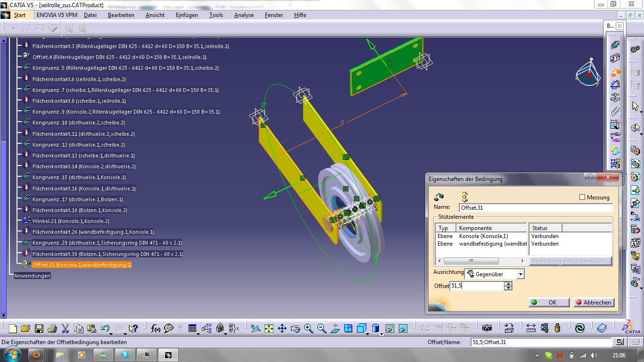Click the Update spiral icon

coord(580,328)
